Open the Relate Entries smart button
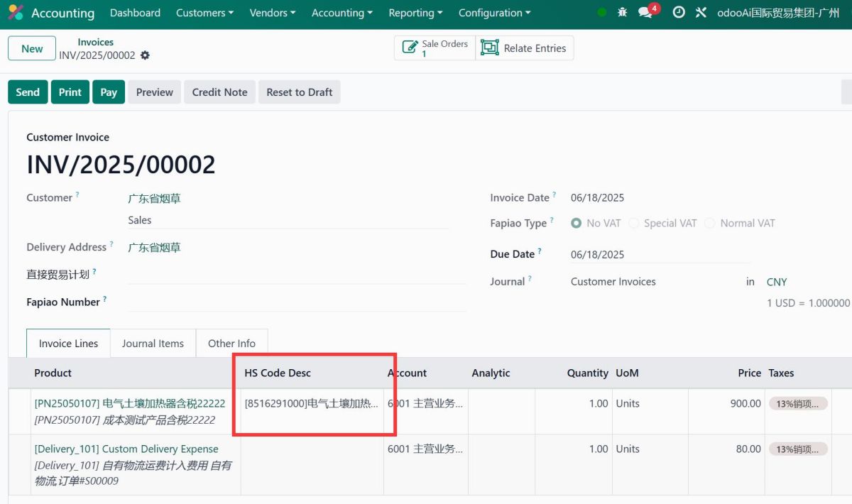Screen dimensions: 852x504 click(x=525, y=48)
